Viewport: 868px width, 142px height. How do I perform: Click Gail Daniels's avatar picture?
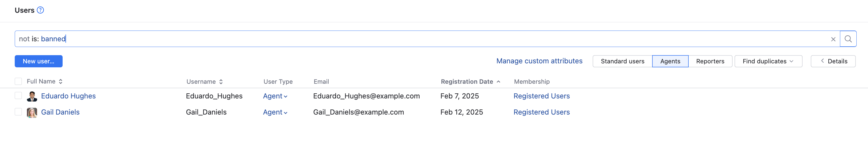32,112
